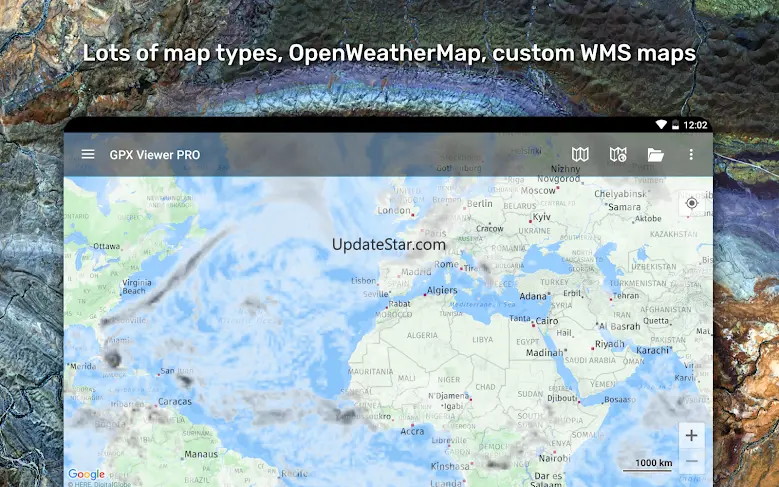The width and height of the screenshot is (779, 487).
Task: Select the Lisbon city label
Action: (x=364, y=281)
